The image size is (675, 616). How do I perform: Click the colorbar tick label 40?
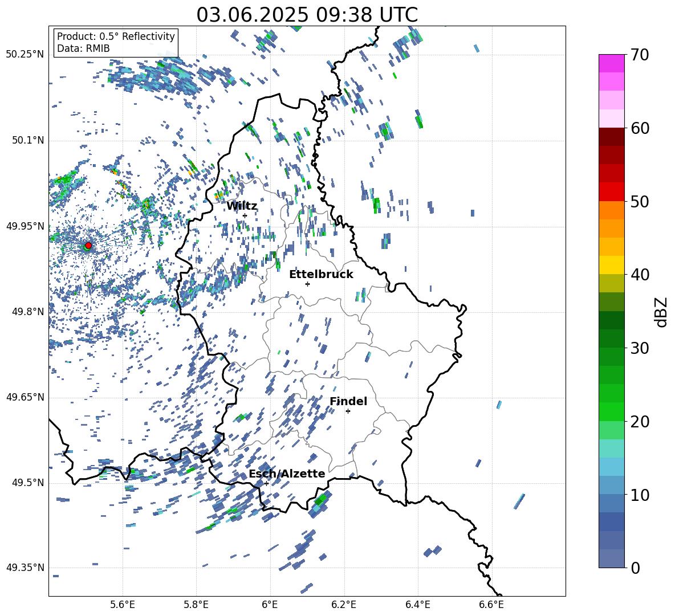(x=640, y=275)
